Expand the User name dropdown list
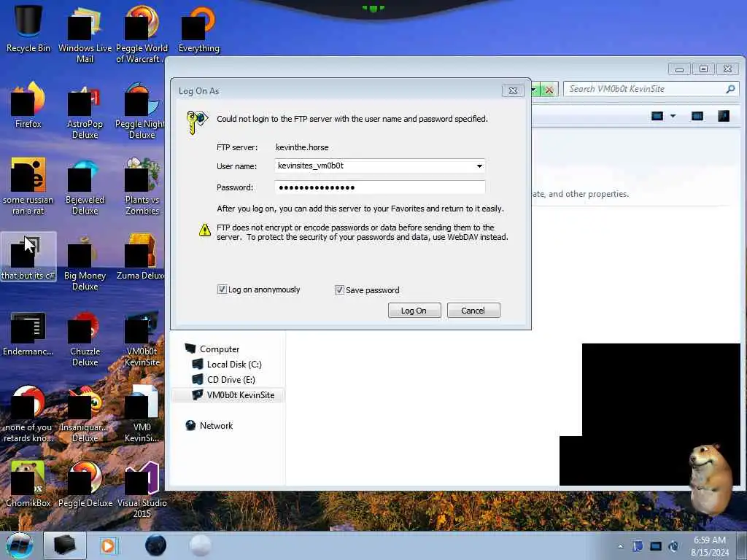 tap(479, 166)
